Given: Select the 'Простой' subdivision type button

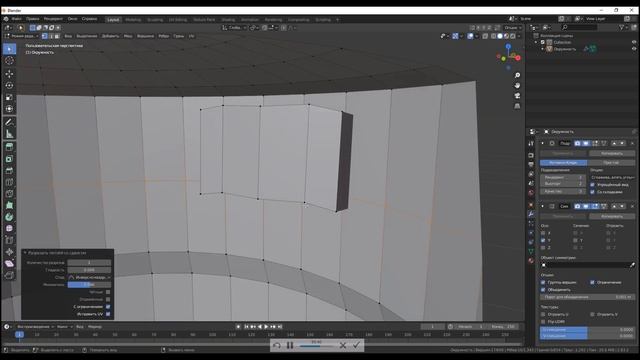Looking at the screenshot, I should 611,162.
